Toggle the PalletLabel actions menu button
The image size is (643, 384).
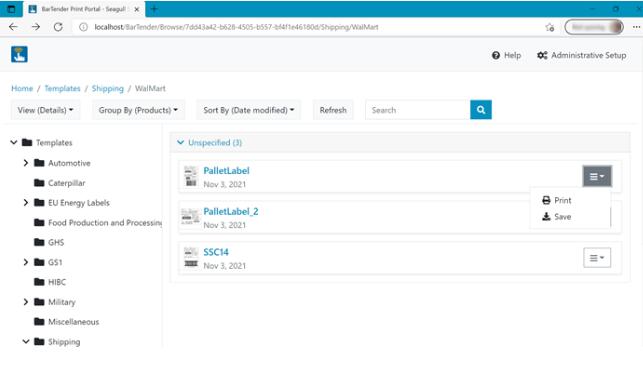597,176
